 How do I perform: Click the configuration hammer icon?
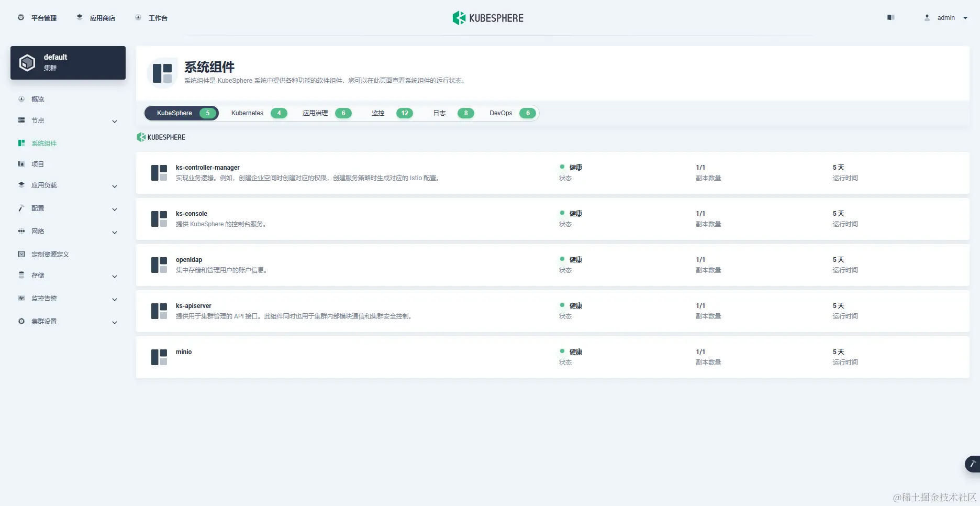[x=21, y=208]
